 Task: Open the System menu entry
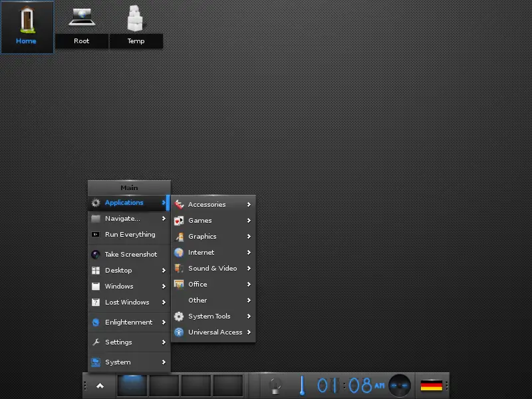click(x=129, y=362)
